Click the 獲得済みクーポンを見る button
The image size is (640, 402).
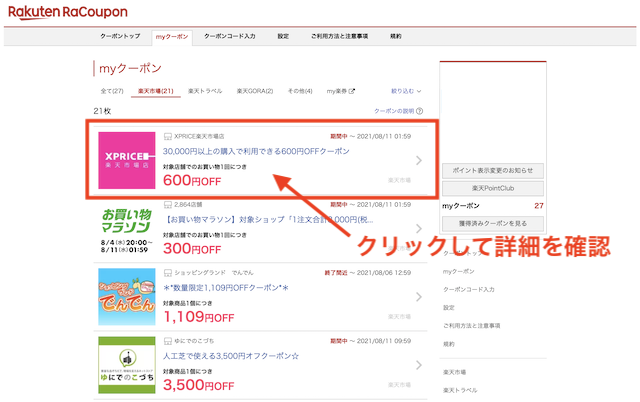[493, 224]
